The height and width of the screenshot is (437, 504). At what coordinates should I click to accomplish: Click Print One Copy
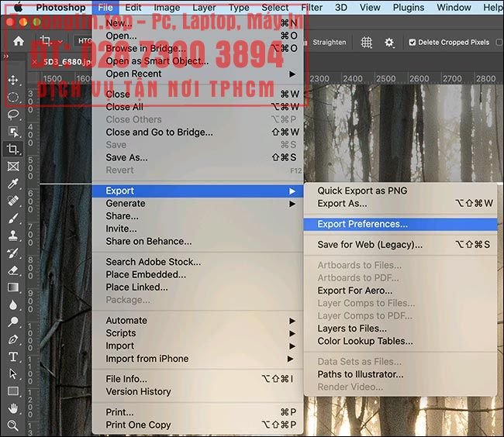coord(198,425)
